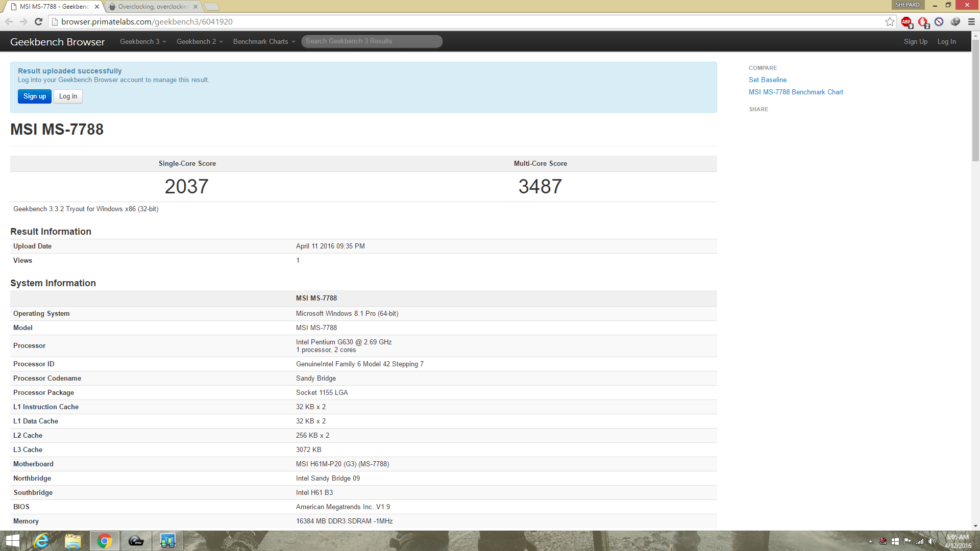Image resolution: width=980 pixels, height=551 pixels.
Task: Click the address bar URL
Action: 147,21
